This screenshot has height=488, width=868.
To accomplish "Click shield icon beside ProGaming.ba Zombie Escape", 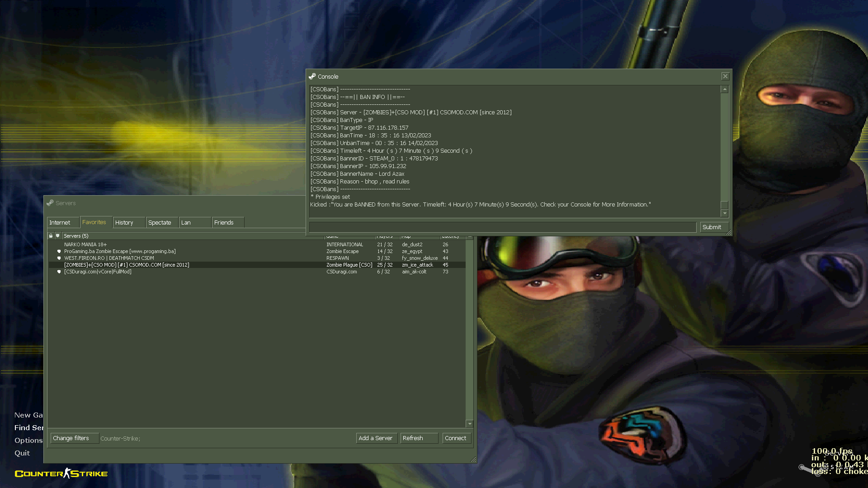I will (x=59, y=252).
